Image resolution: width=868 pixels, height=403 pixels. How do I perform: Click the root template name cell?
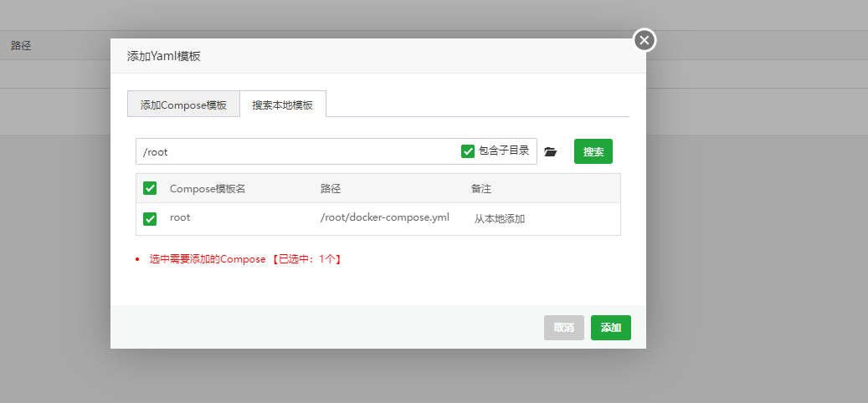coord(180,217)
